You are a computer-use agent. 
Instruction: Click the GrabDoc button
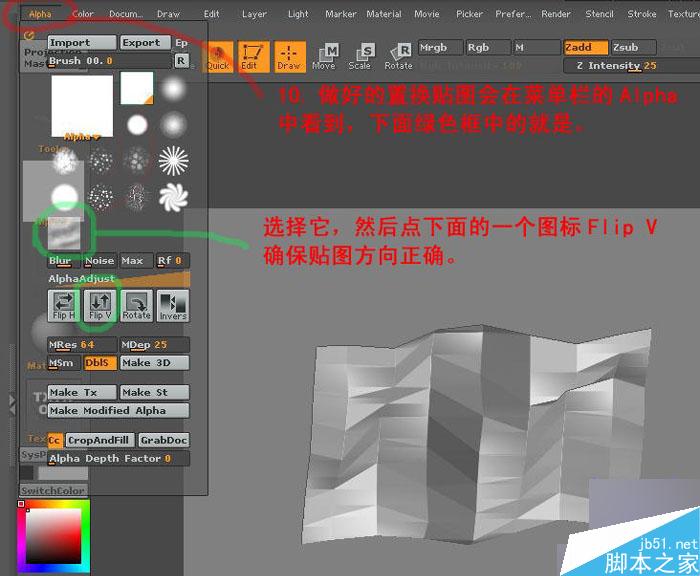(x=164, y=440)
